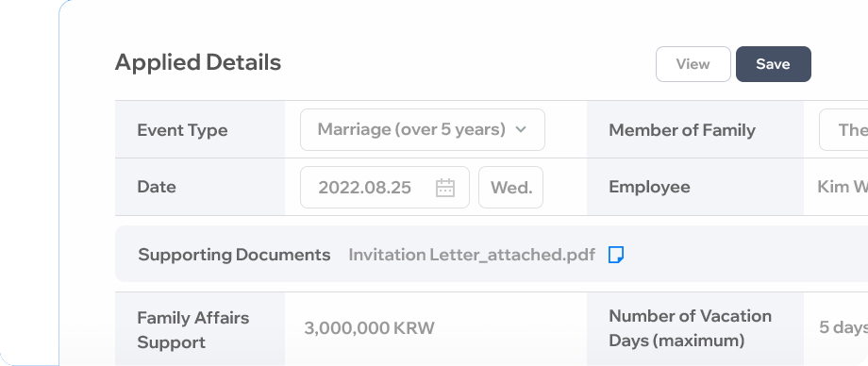The height and width of the screenshot is (366, 868).
Task: Click the blue attachment note icon
Action: point(616,255)
